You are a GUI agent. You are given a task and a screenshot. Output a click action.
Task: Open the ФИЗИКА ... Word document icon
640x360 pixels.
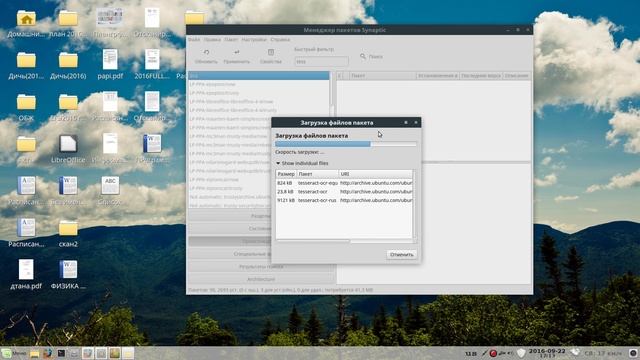click(x=68, y=269)
